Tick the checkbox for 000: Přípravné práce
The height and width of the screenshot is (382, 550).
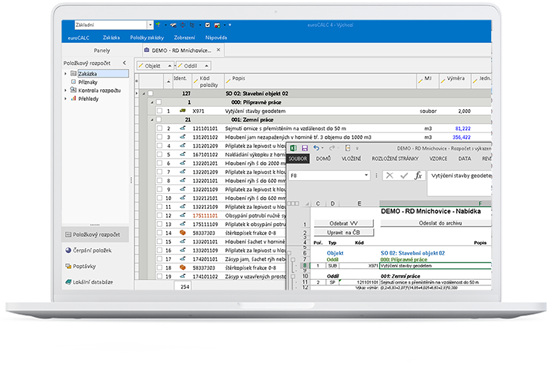(159, 102)
